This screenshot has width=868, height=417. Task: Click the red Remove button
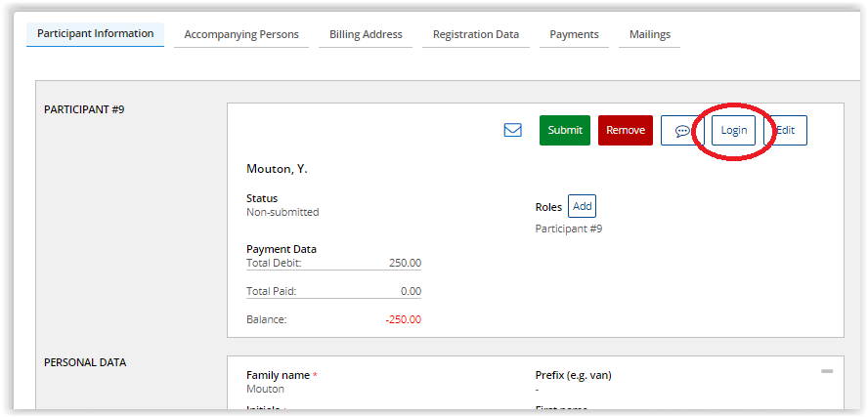(625, 130)
